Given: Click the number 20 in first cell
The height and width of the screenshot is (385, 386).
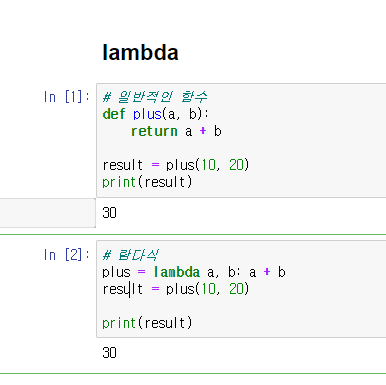Looking at the screenshot, I should (x=236, y=165).
